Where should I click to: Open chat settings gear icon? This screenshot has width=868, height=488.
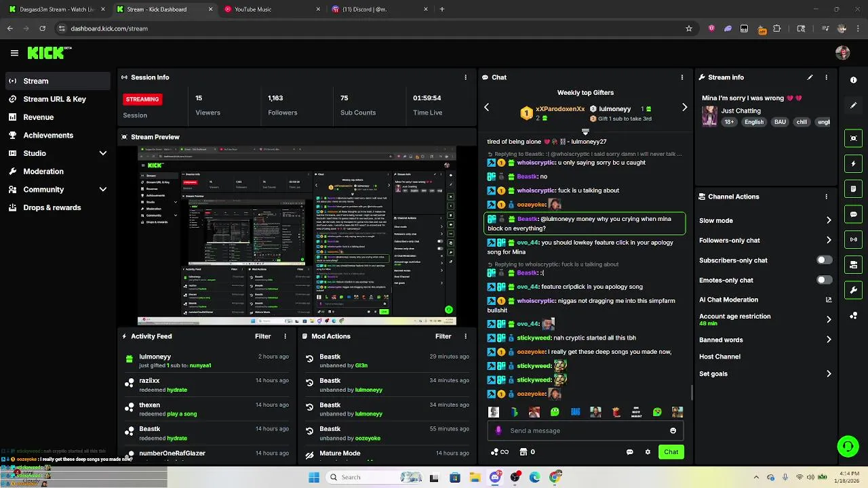(x=648, y=452)
